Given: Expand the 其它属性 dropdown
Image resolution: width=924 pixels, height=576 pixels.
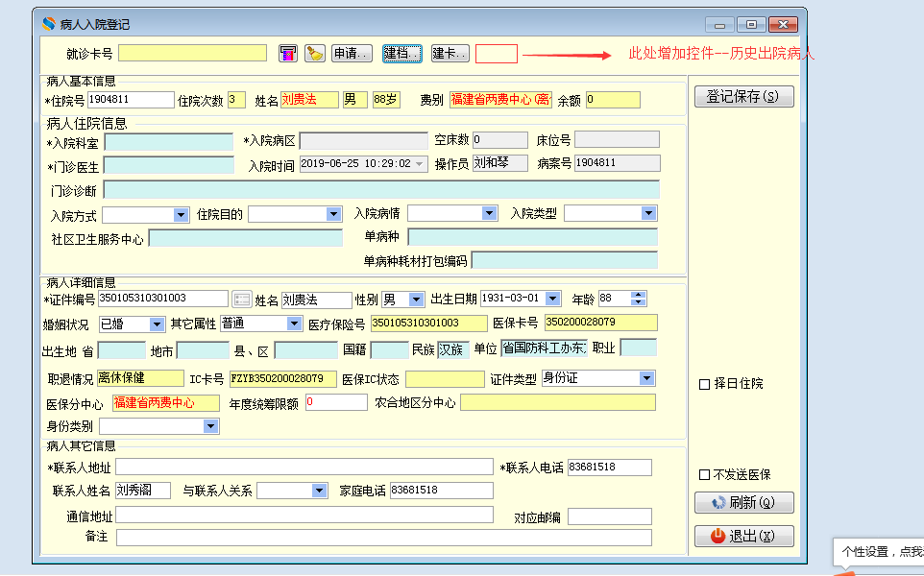Looking at the screenshot, I should [294, 323].
